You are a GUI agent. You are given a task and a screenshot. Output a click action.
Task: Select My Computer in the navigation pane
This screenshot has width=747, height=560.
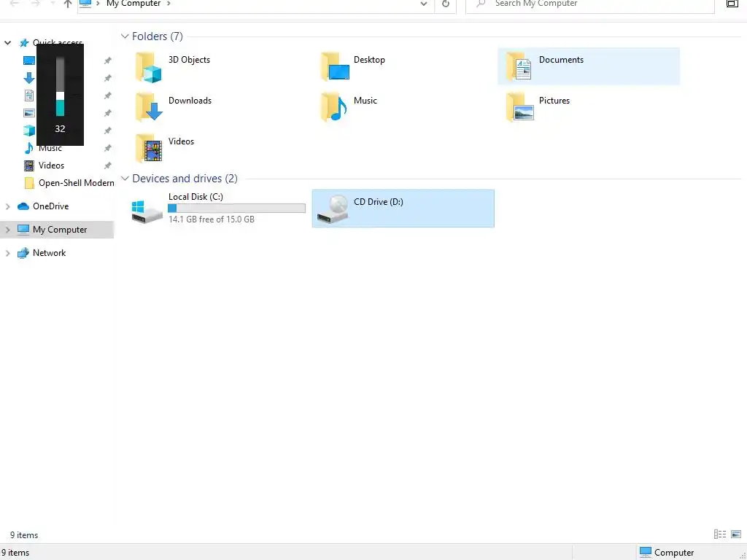pyautogui.click(x=60, y=230)
